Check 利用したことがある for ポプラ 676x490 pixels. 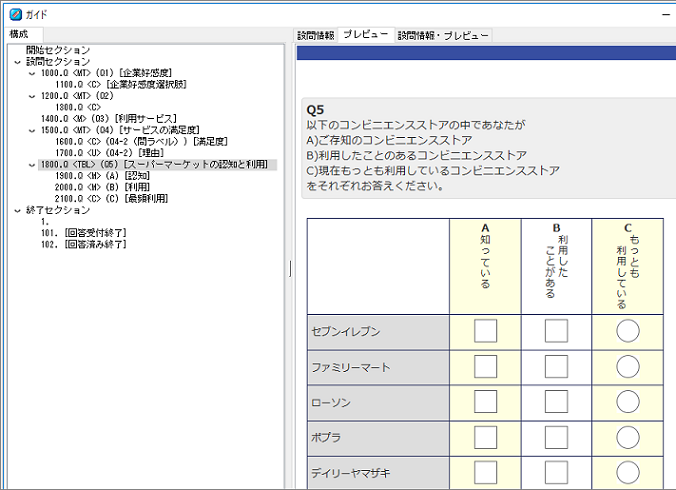556,437
